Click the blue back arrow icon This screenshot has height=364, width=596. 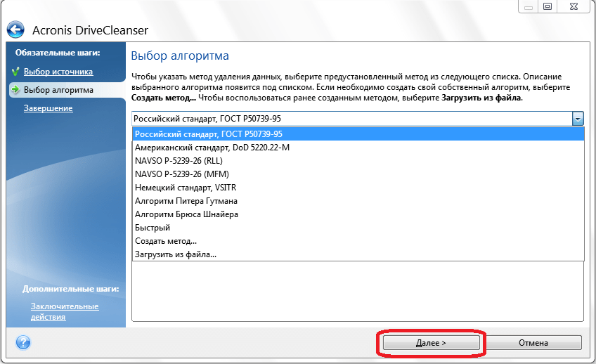pyautogui.click(x=15, y=30)
